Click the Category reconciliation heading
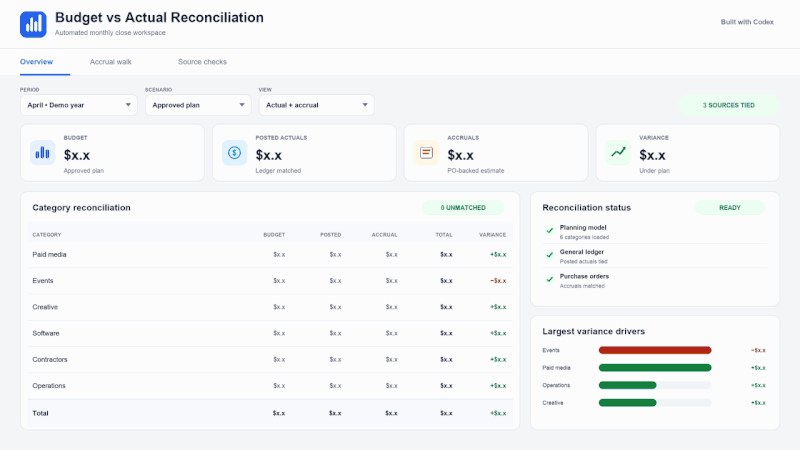The image size is (800, 450). [x=81, y=208]
